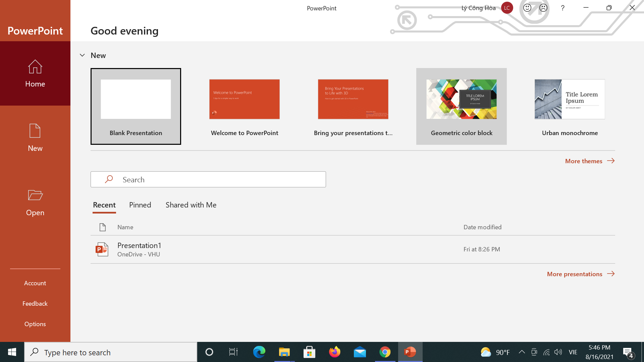Click the New document icon in sidebar
Viewport: 644px width, 362px height.
point(35,131)
